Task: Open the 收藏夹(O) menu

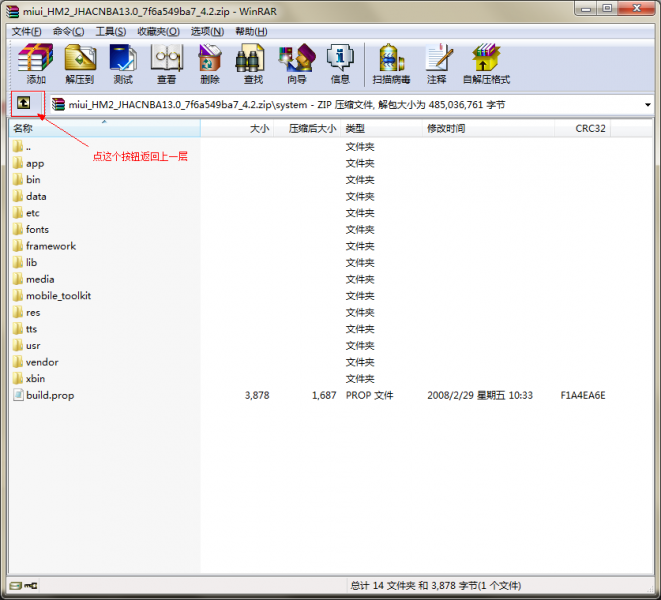Action: (x=159, y=32)
